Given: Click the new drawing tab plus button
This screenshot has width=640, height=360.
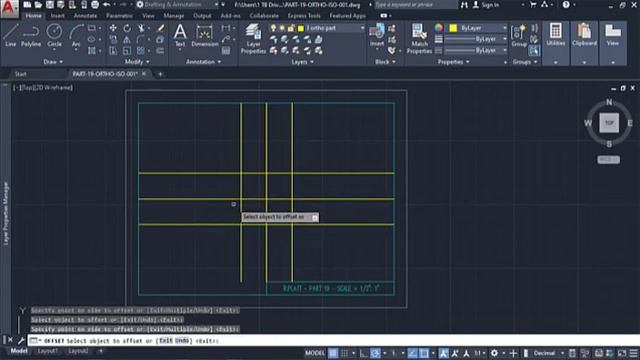Looking at the screenshot, I should pos(160,74).
